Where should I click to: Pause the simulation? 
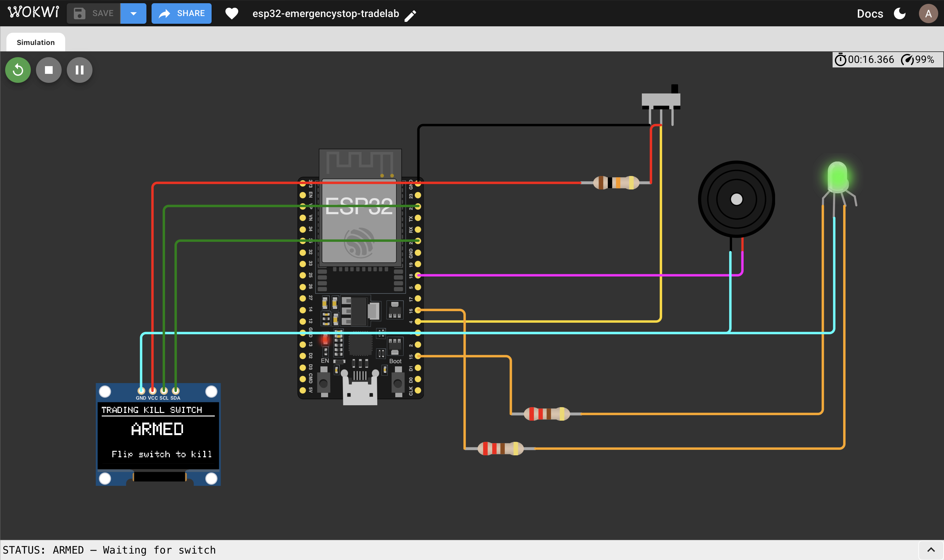pos(80,70)
